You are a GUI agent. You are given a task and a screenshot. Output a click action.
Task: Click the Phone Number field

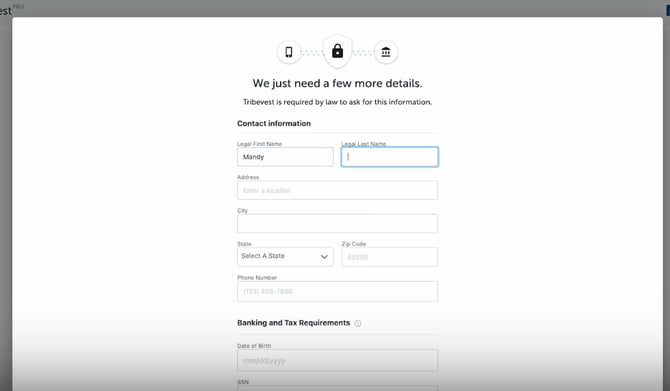[338, 291]
